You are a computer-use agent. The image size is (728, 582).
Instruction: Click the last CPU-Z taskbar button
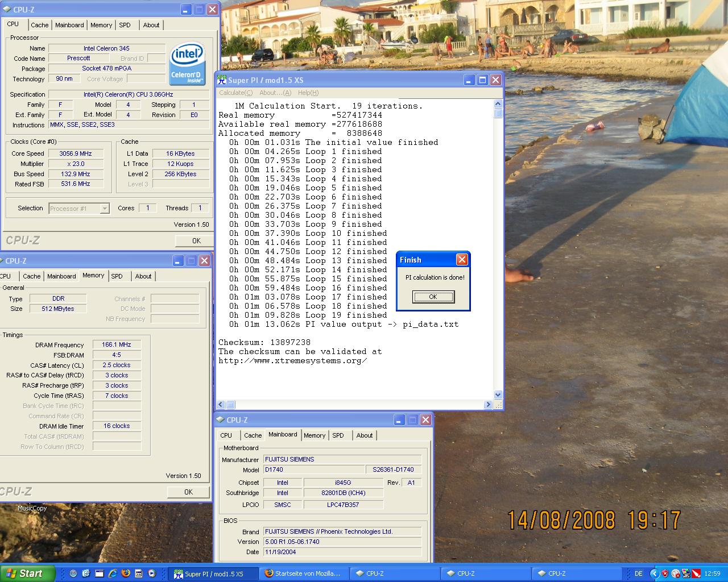pyautogui.click(x=576, y=574)
